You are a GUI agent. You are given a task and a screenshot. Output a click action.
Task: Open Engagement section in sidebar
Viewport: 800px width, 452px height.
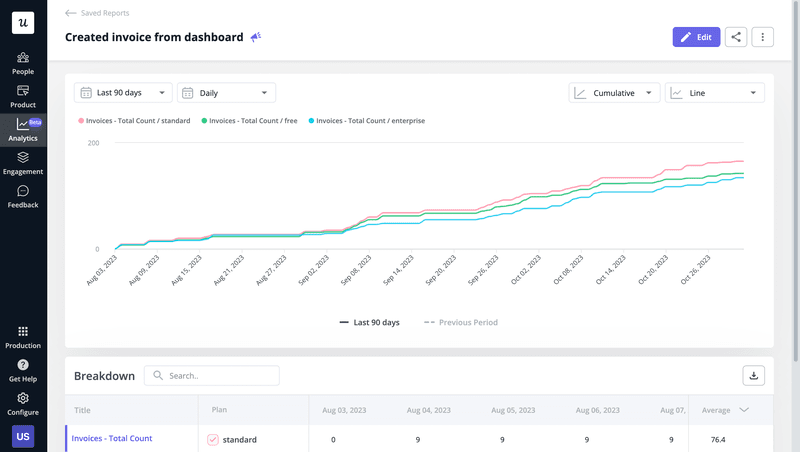click(x=23, y=163)
